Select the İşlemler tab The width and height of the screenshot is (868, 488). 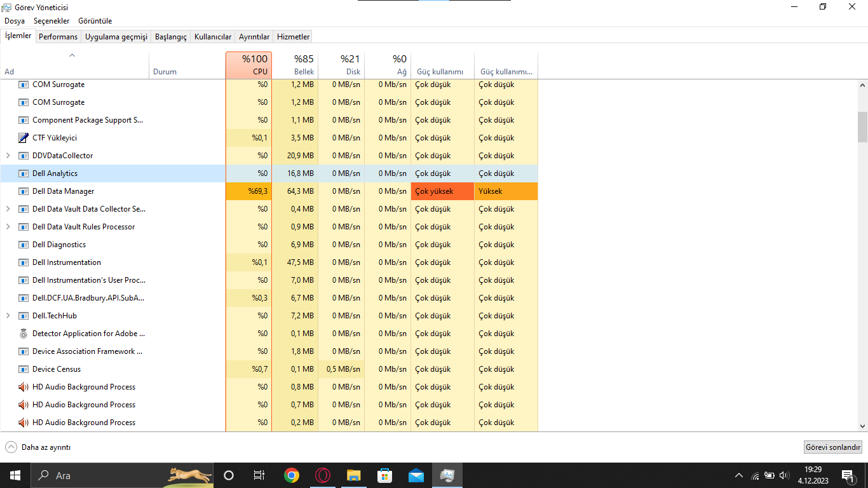(x=18, y=36)
